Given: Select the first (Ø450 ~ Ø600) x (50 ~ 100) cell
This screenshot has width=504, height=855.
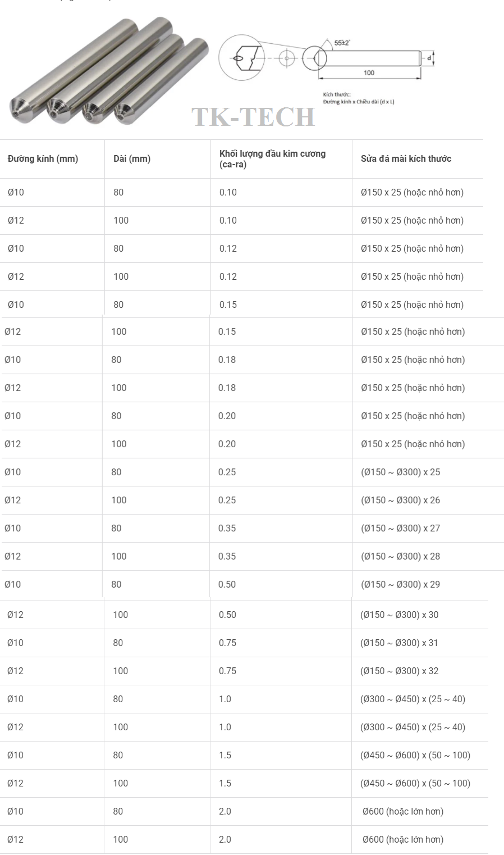Looking at the screenshot, I should click(x=415, y=755).
